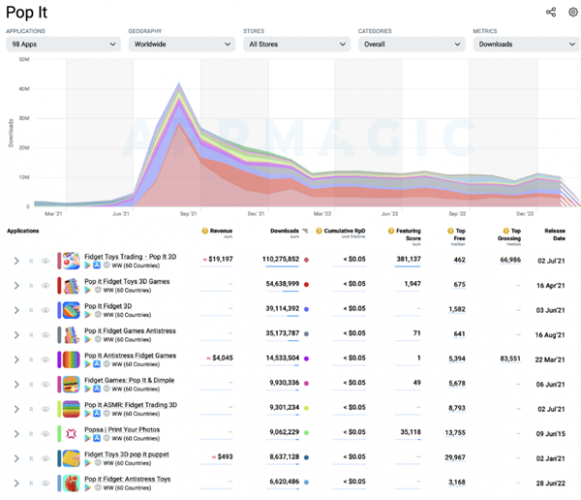Click the Pop it Fidget: Antistress Toys app icon
The height and width of the screenshot is (500, 581).
click(71, 483)
